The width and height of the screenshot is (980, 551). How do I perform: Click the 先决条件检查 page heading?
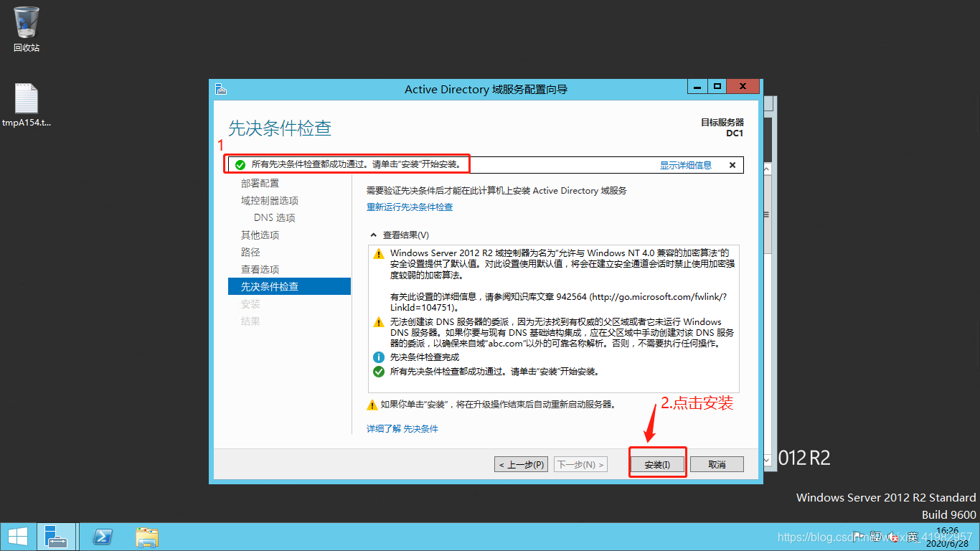[x=280, y=129]
